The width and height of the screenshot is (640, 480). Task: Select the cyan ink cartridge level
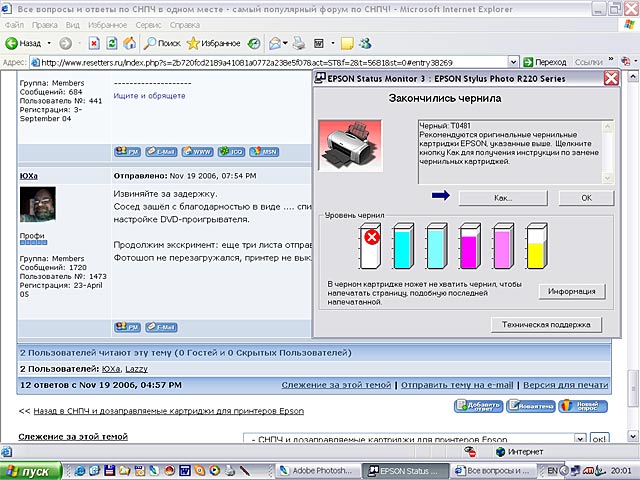click(x=404, y=246)
